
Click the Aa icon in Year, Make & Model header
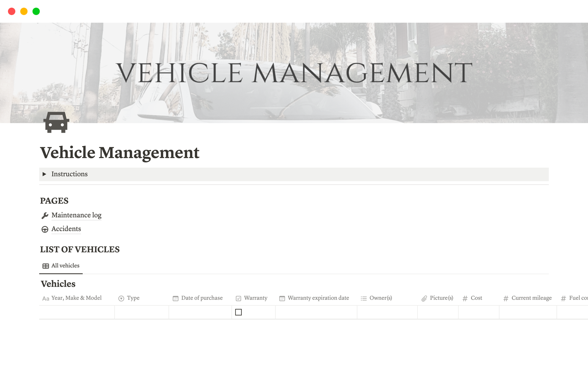point(45,298)
